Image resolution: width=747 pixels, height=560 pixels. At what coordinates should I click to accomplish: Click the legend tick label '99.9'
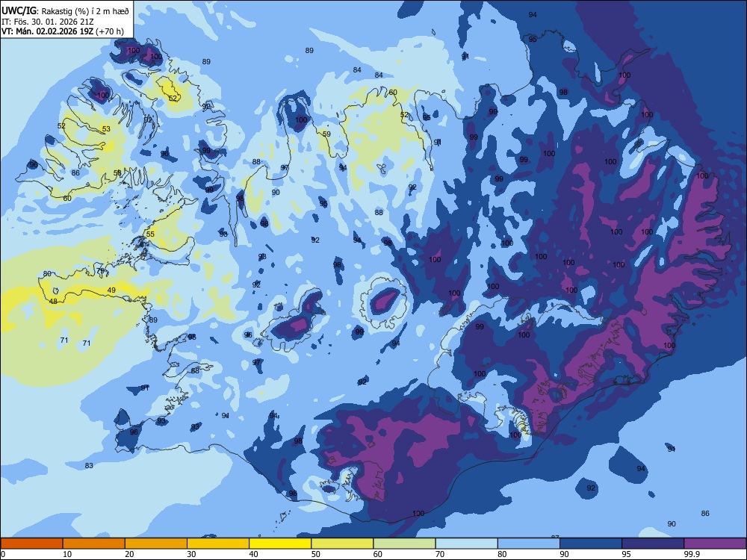coord(691,554)
